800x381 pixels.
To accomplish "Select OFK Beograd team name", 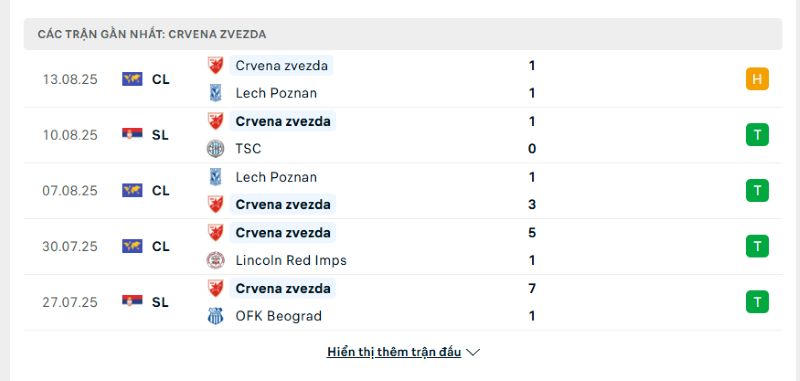I will (x=279, y=316).
